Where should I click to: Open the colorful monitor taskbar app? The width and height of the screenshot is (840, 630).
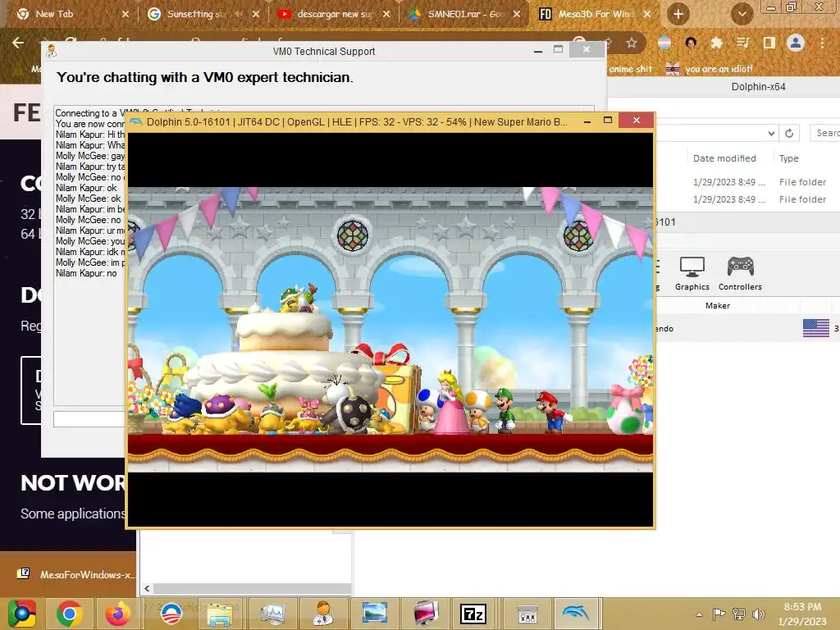pyautogui.click(x=426, y=614)
